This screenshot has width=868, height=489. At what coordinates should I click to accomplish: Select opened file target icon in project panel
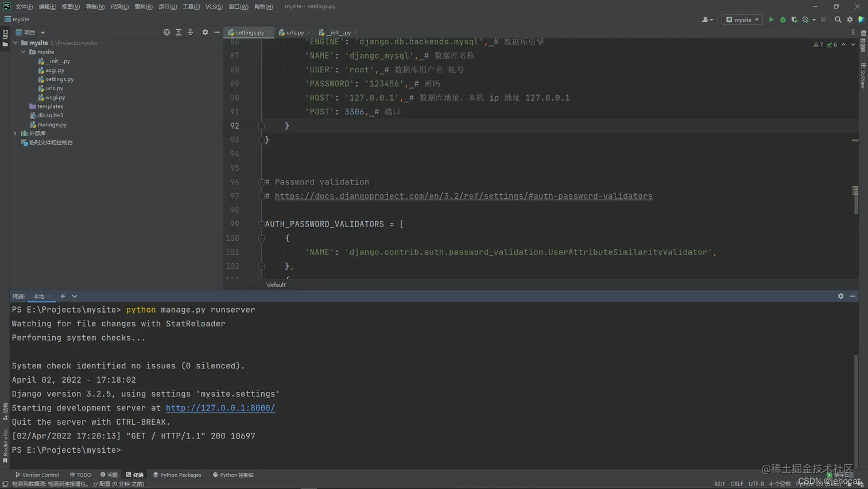[166, 32]
